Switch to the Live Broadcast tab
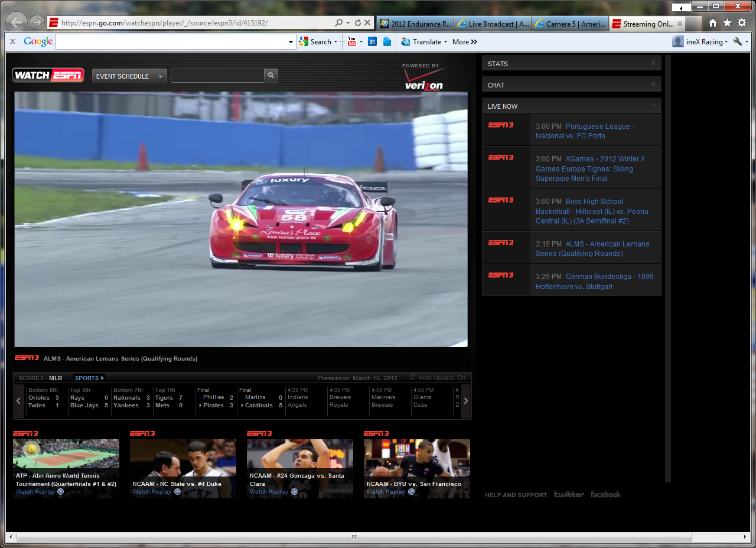This screenshot has height=548, width=756. (493, 24)
